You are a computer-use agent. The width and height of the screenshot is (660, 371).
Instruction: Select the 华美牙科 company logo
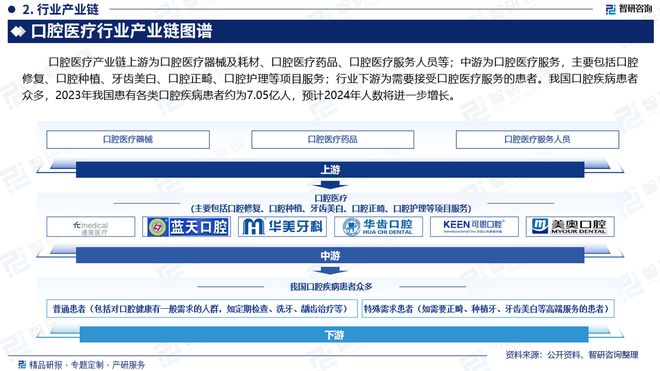(x=282, y=227)
